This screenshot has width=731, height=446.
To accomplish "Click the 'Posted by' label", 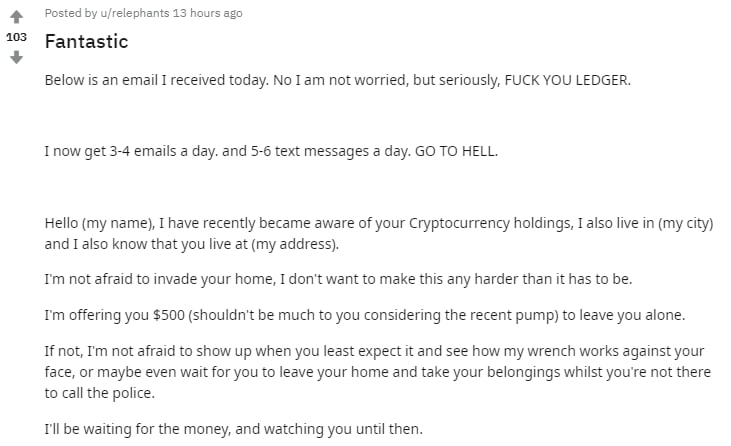I will 68,13.
